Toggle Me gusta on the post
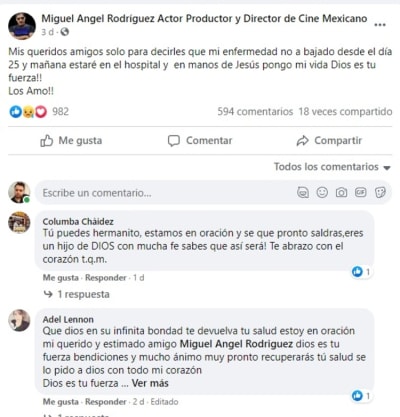Viewport: 400px width, 417px height. coord(71,141)
